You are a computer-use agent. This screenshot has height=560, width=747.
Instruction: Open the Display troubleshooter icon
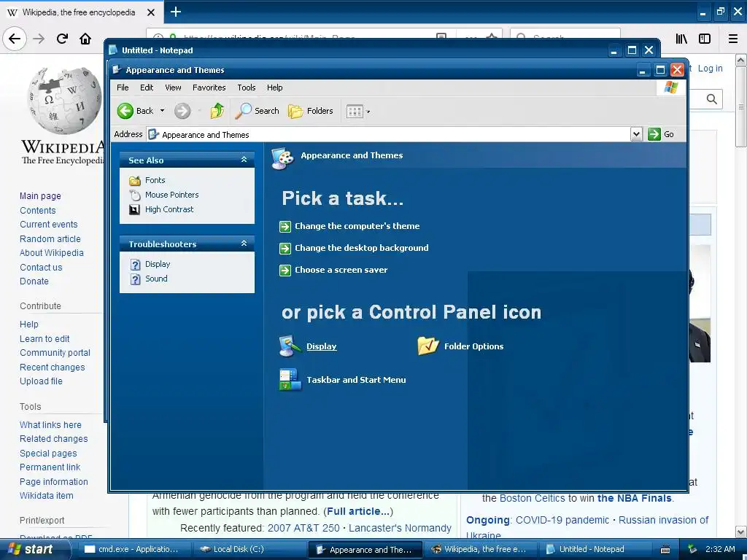pos(135,264)
